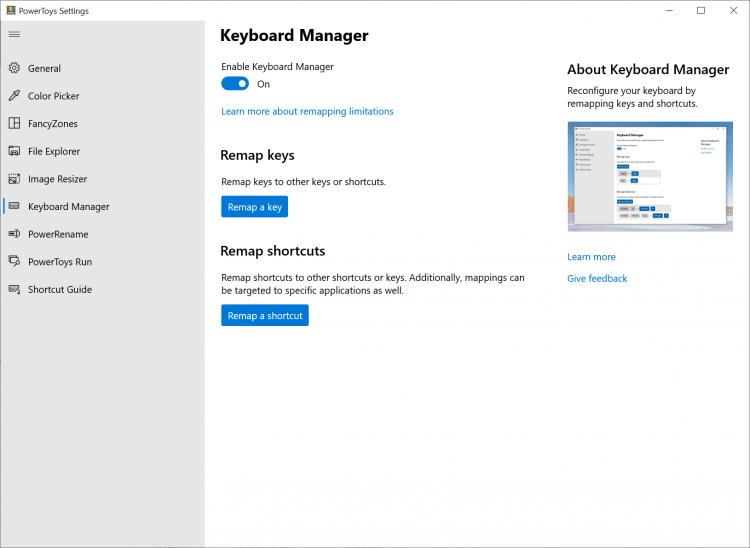The width and height of the screenshot is (750, 548).
Task: Go to the FancyZones settings page
Action: point(52,124)
